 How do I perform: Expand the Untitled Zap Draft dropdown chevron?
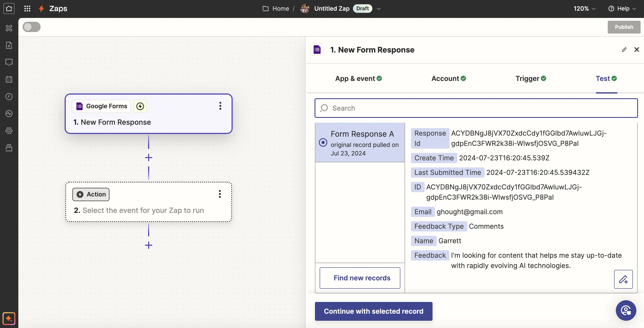click(x=379, y=9)
